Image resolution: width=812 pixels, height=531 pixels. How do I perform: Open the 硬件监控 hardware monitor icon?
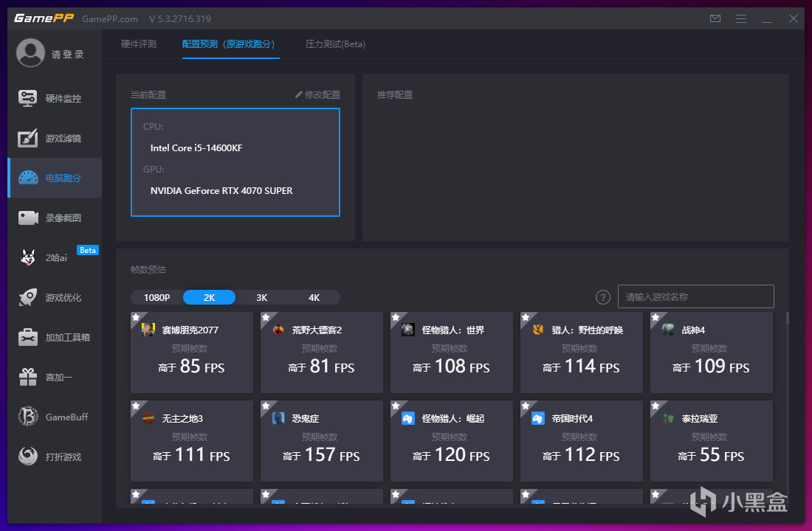[27, 98]
